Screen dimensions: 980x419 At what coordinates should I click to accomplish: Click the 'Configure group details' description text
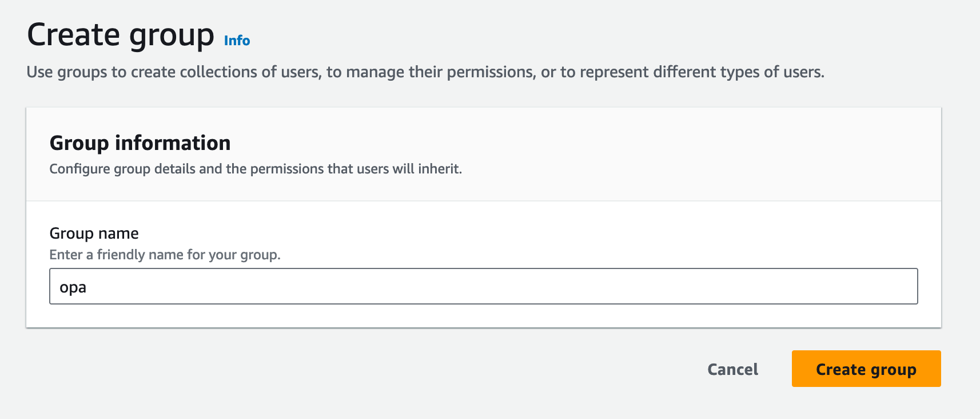point(256,169)
